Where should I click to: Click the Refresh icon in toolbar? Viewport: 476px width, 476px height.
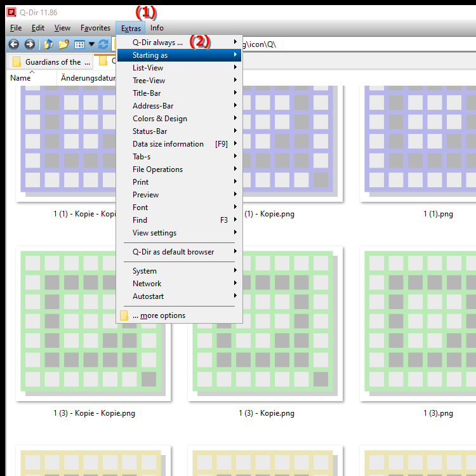(x=103, y=44)
